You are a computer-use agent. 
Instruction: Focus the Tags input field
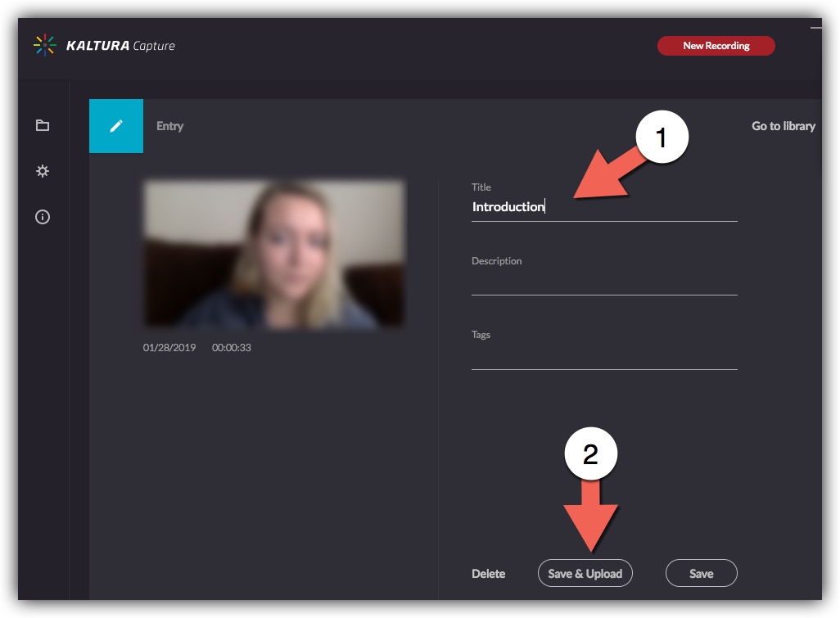tap(603, 356)
